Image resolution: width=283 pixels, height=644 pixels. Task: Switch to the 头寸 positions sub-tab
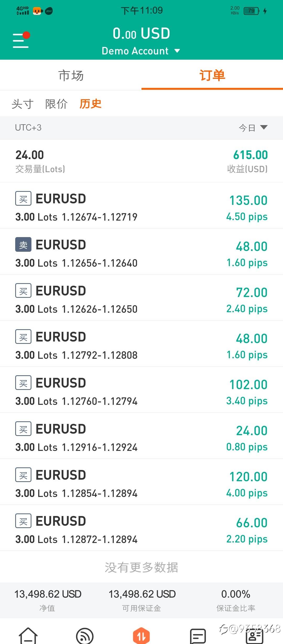coord(23,104)
